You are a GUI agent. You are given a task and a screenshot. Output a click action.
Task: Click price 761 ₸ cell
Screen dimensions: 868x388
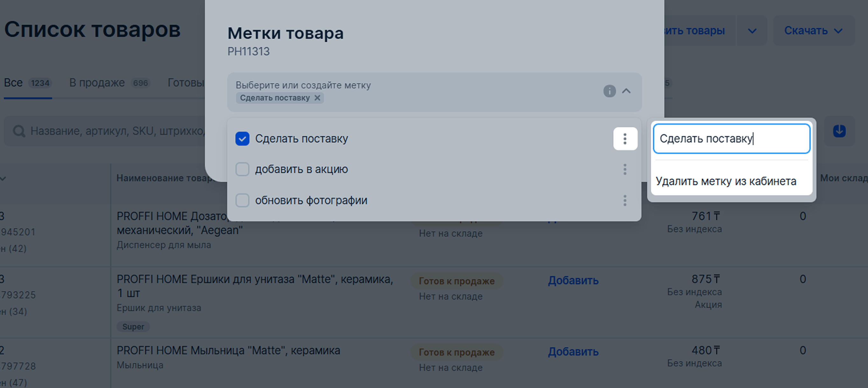click(706, 216)
